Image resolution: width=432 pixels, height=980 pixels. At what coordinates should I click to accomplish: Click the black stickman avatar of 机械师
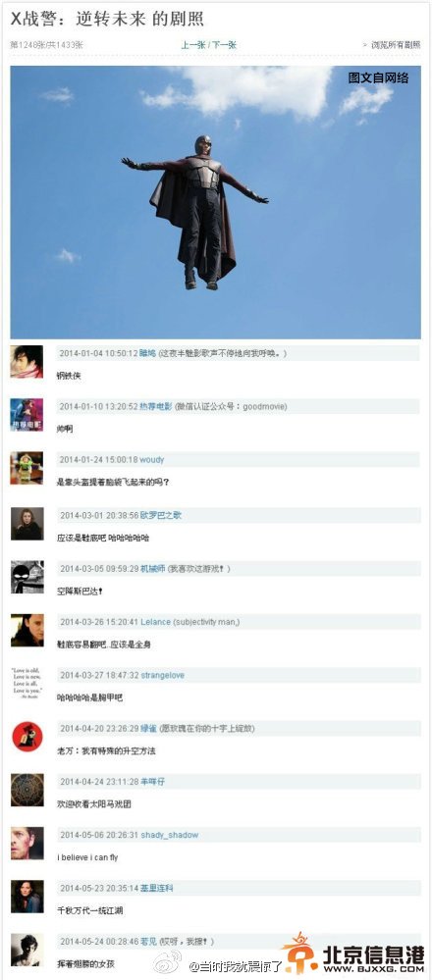(x=27, y=577)
